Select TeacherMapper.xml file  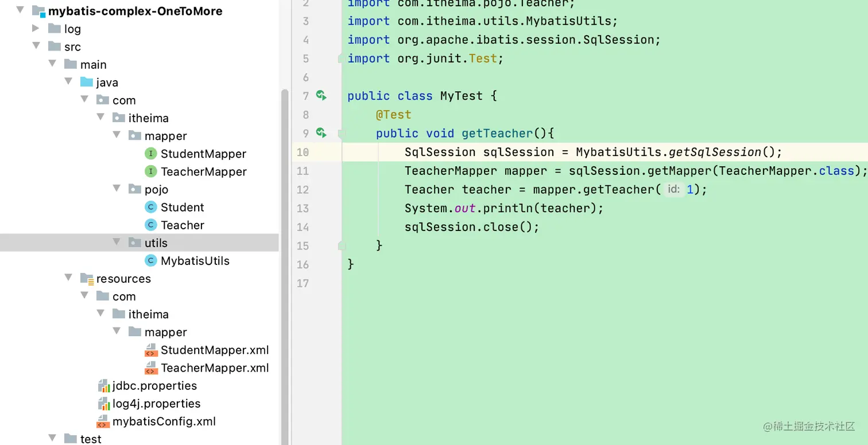[x=215, y=368]
